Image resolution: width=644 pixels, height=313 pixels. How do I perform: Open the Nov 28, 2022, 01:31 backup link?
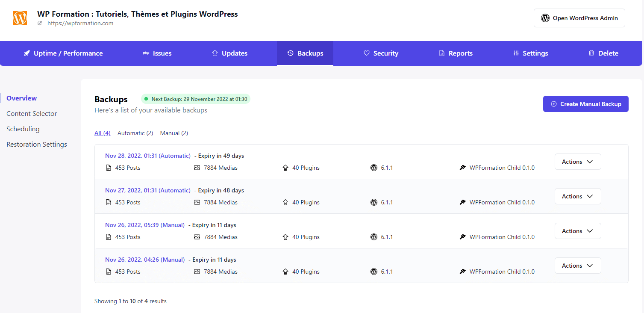(x=147, y=156)
